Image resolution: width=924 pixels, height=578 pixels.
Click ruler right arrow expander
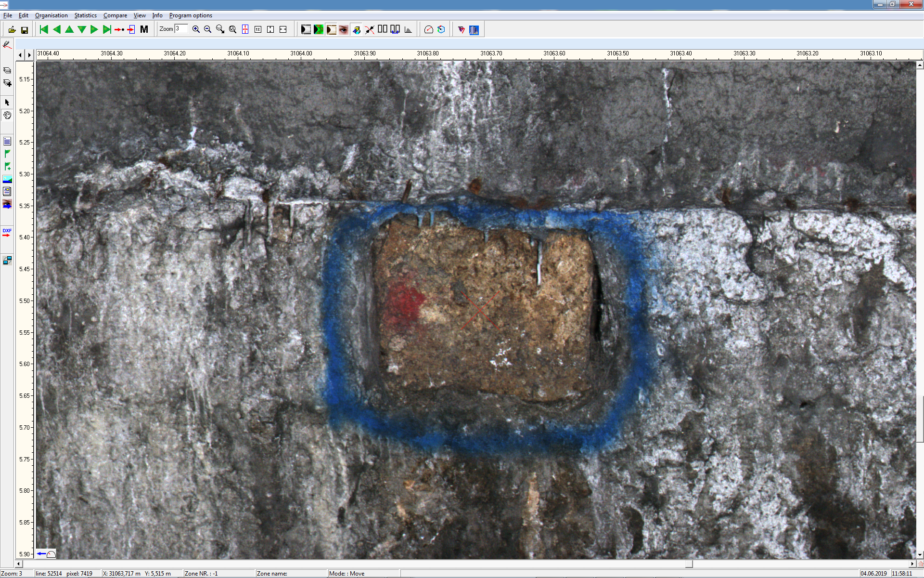29,55
